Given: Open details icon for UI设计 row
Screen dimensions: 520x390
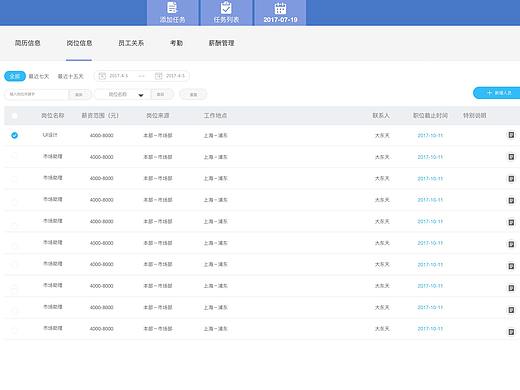Looking at the screenshot, I should 511,135.
